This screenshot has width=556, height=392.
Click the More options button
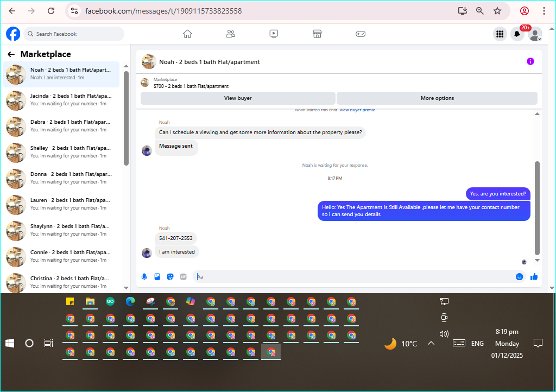click(x=437, y=98)
